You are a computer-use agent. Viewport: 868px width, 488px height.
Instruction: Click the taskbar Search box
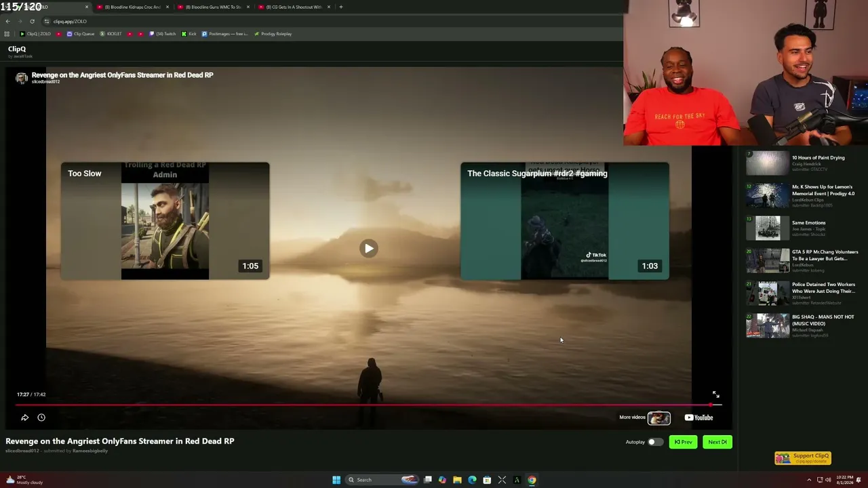[382, 480]
